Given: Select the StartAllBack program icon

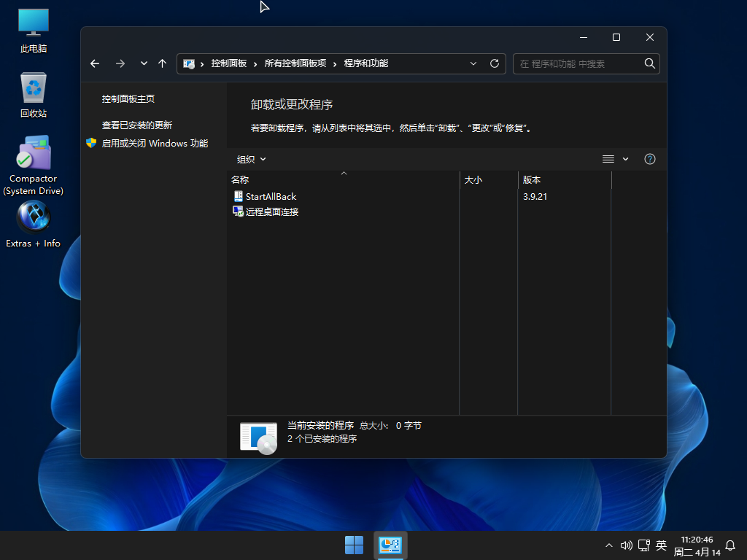Looking at the screenshot, I should pos(238,196).
